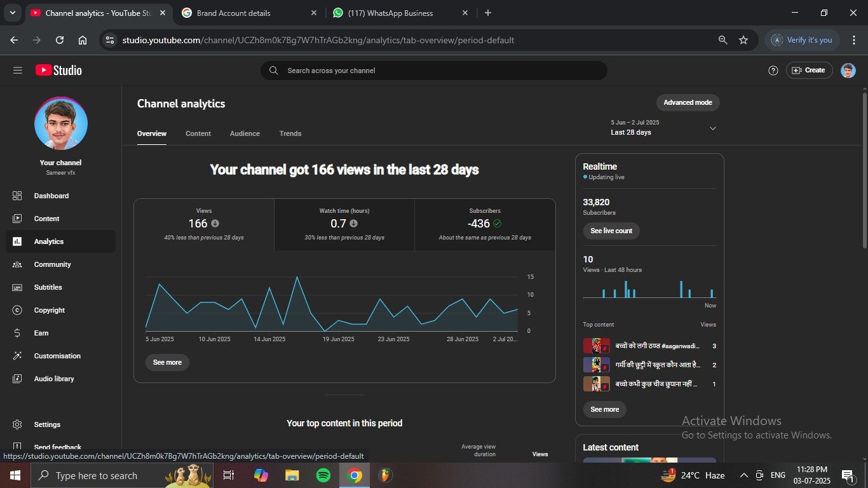Open the account avatar menu in Studio
868x488 pixels.
tap(848, 71)
